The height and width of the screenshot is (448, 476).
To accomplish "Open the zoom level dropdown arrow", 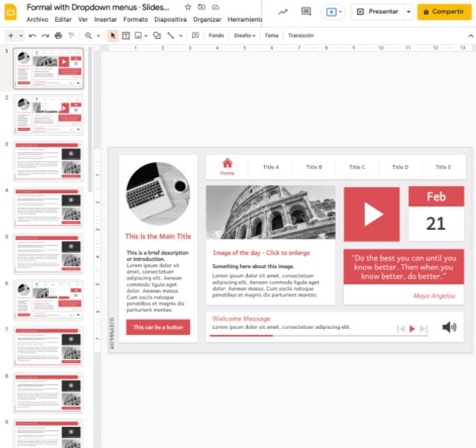I will click(98, 36).
